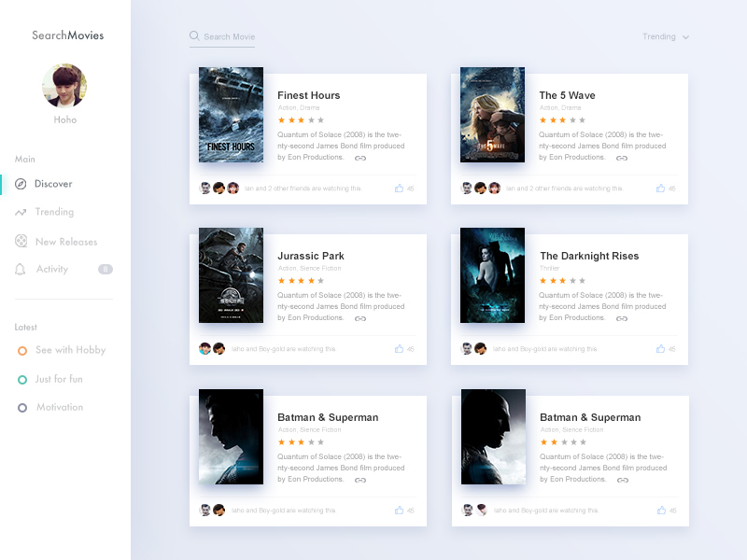
Task: Click friend avatars on Finest Hours card
Action: click(x=218, y=189)
